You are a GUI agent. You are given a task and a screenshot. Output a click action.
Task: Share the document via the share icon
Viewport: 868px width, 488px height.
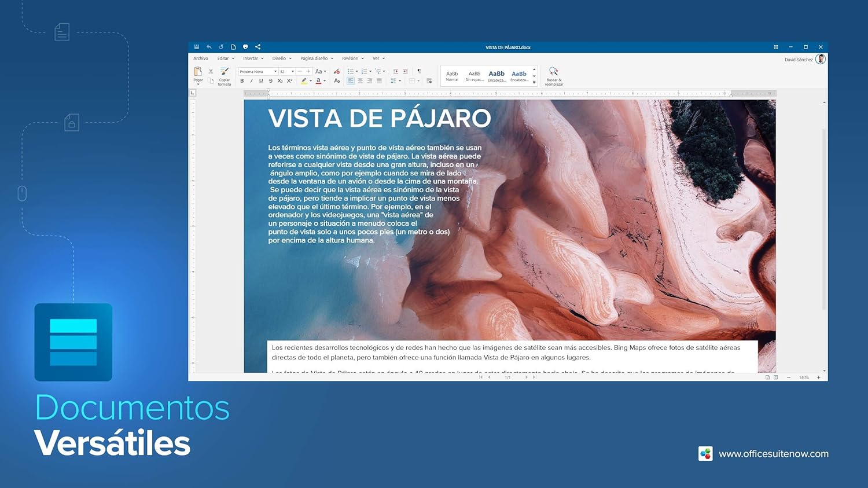coord(258,47)
